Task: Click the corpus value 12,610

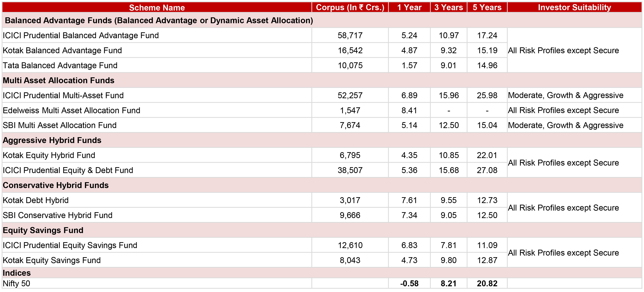Action: pos(350,245)
